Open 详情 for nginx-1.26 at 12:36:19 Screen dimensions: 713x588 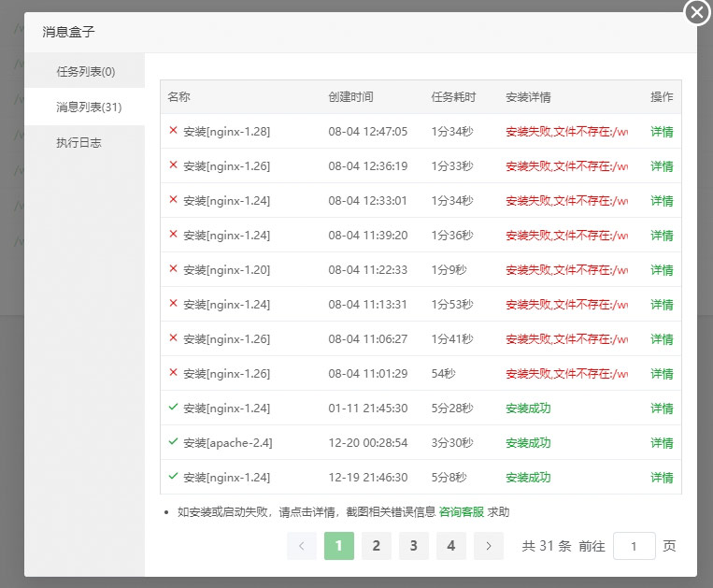[662, 166]
